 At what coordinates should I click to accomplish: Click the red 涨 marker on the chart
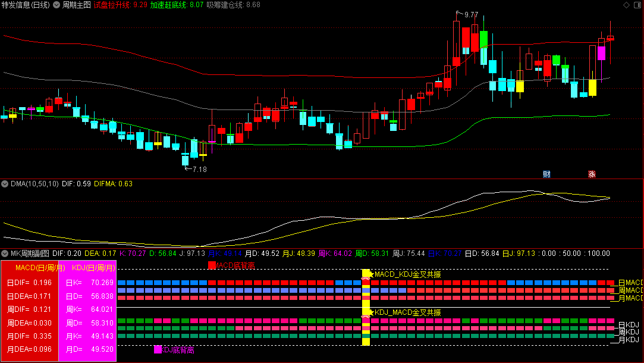592,174
